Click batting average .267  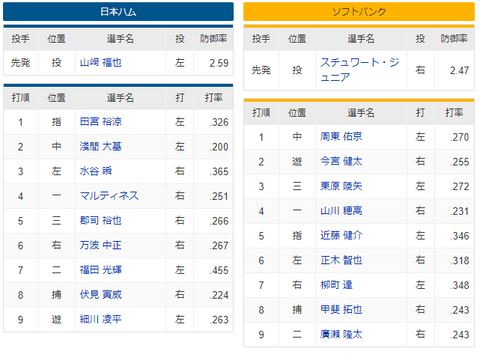coord(219,245)
